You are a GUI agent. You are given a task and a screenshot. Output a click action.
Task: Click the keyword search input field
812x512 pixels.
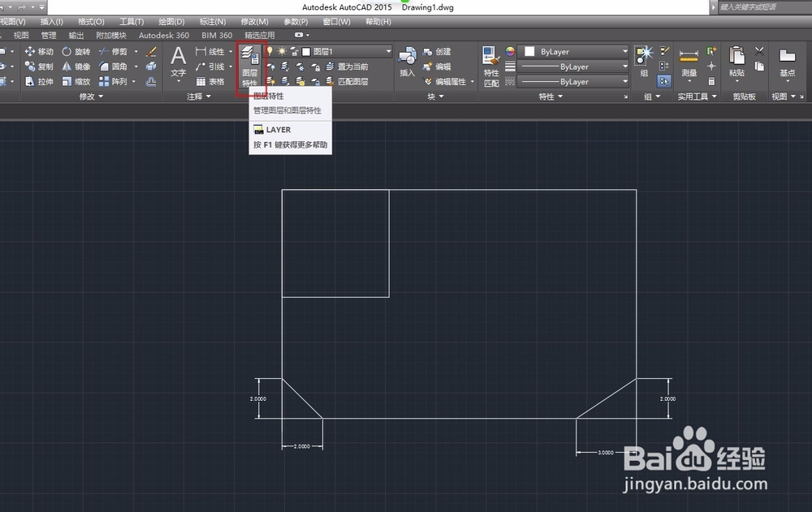(x=764, y=6)
